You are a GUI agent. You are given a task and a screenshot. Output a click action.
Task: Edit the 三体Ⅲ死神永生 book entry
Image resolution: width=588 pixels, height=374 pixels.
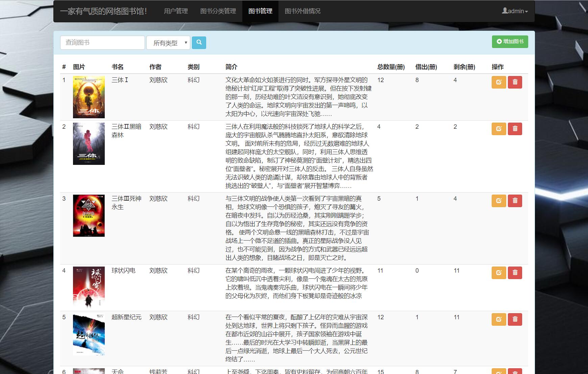499,201
